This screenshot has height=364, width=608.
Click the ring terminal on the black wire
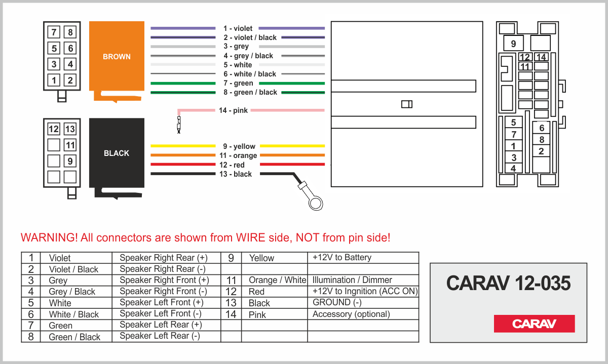[x=316, y=203]
